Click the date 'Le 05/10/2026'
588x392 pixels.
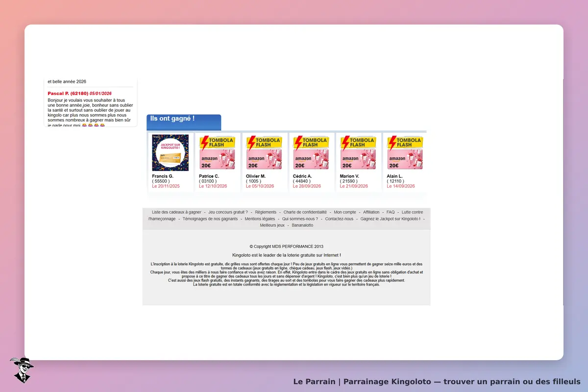pos(260,186)
